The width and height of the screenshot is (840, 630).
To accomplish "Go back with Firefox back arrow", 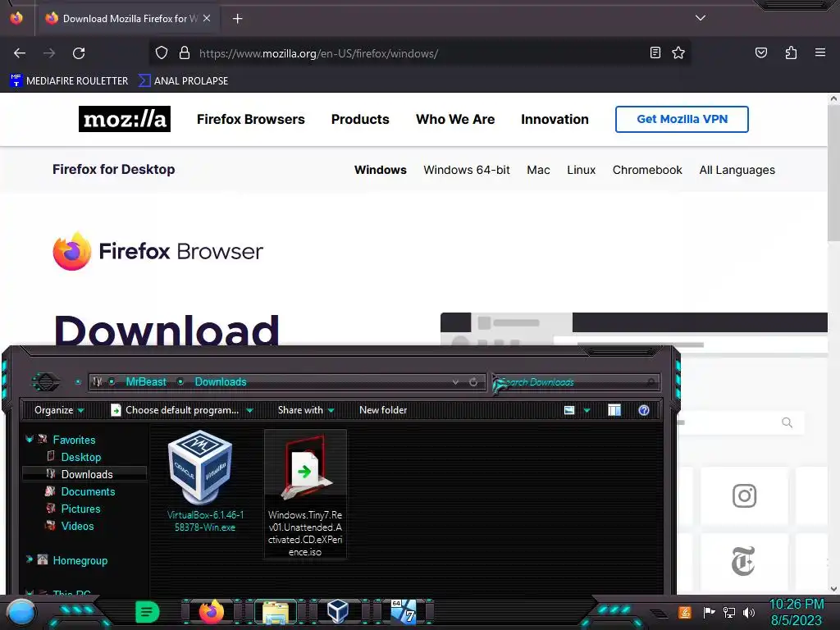I will [20, 53].
